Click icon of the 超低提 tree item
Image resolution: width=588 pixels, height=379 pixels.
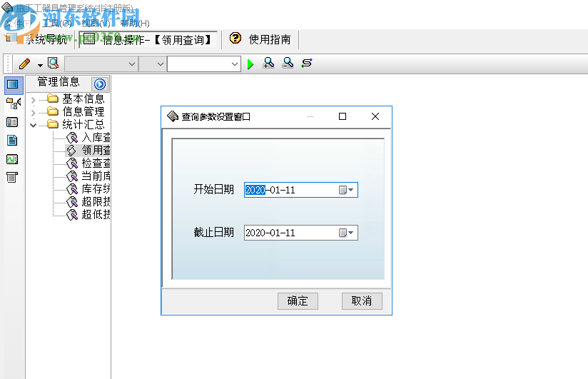click(71, 215)
